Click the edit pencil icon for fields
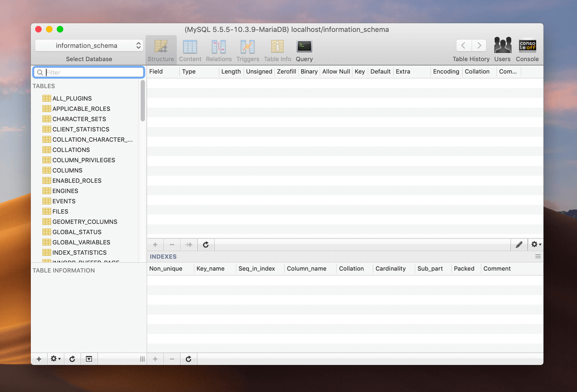The width and height of the screenshot is (577, 392). point(519,245)
